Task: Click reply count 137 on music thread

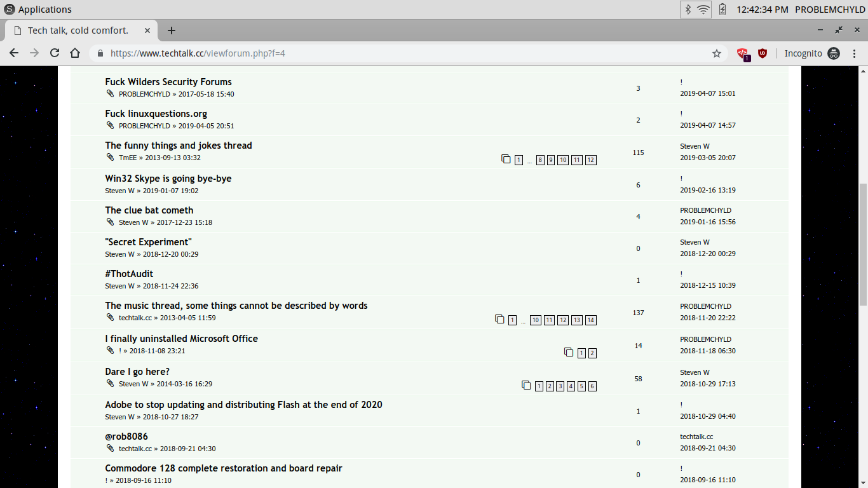Action: [x=639, y=313]
